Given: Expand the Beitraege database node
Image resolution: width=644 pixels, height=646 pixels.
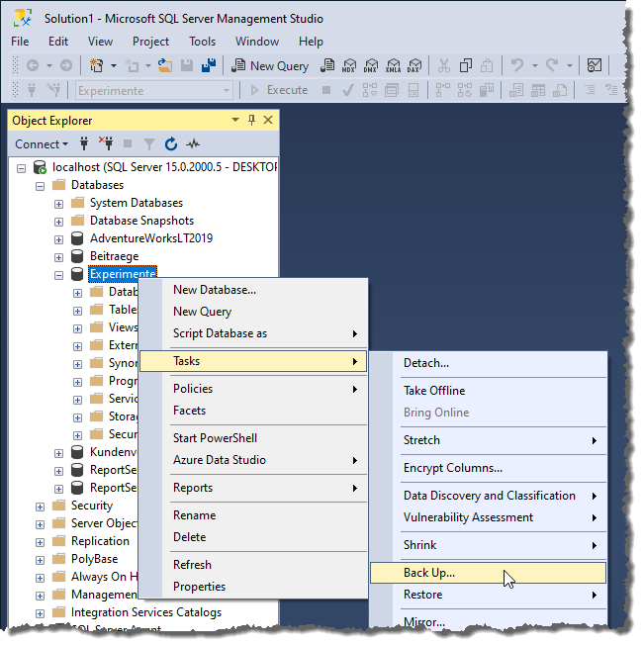Looking at the screenshot, I should point(59,258).
